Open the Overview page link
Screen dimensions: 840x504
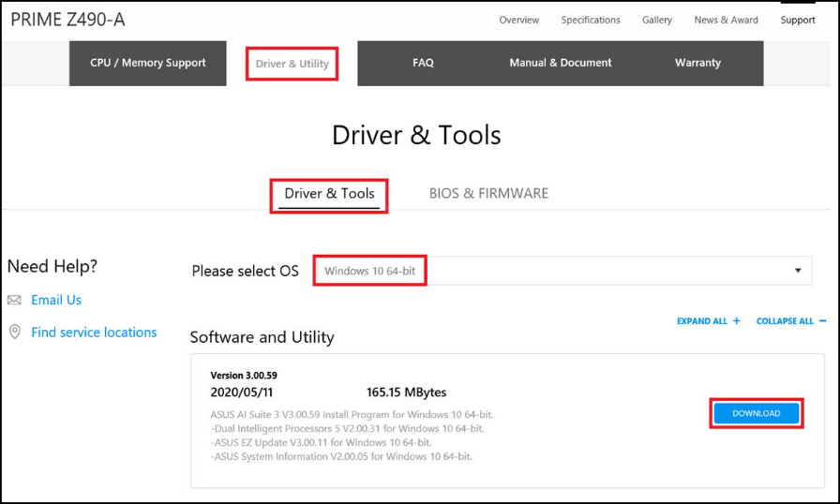[x=518, y=20]
